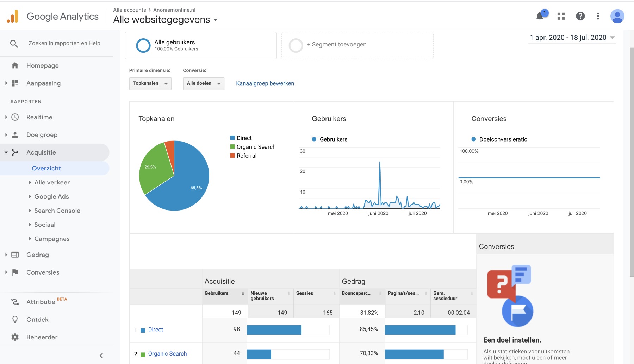
Task: Click the Realtime clock icon
Action: [15, 117]
